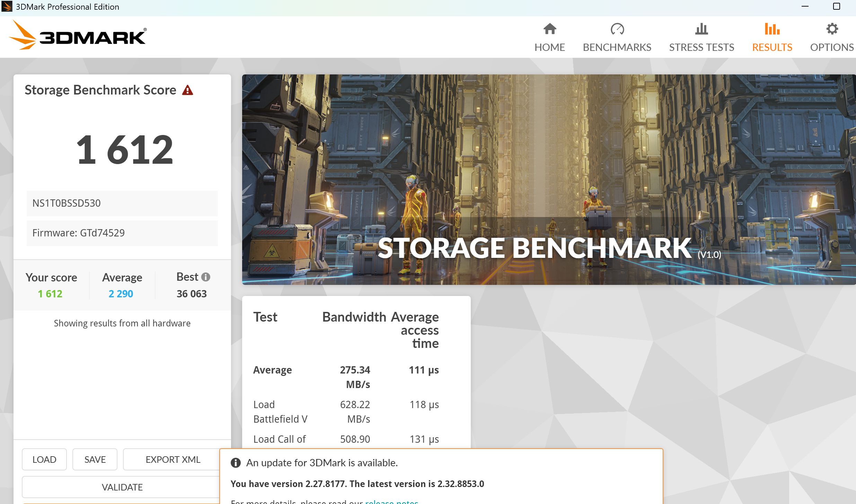Click the 3DMark app icon in the title bar
This screenshot has height=504, width=856.
pyautogui.click(x=7, y=7)
